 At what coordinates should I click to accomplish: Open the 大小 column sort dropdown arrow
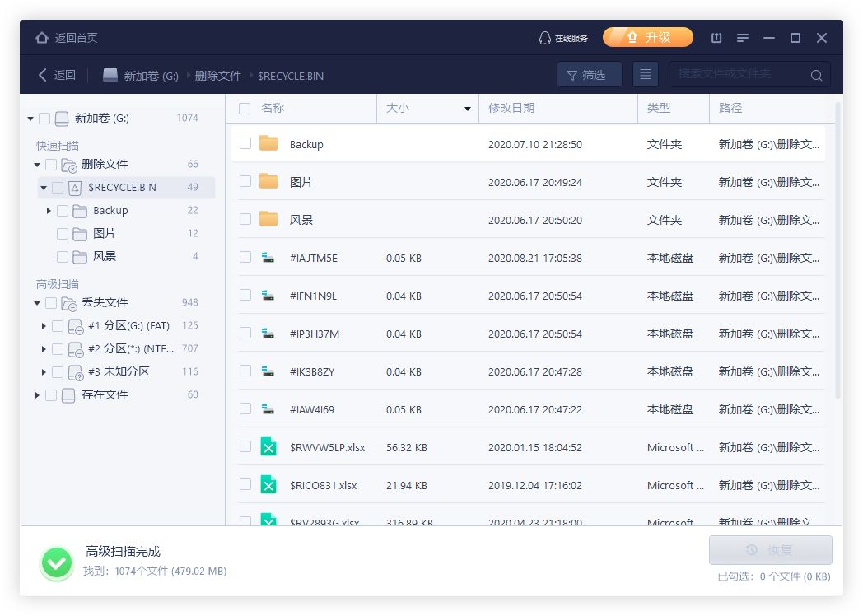coord(468,109)
